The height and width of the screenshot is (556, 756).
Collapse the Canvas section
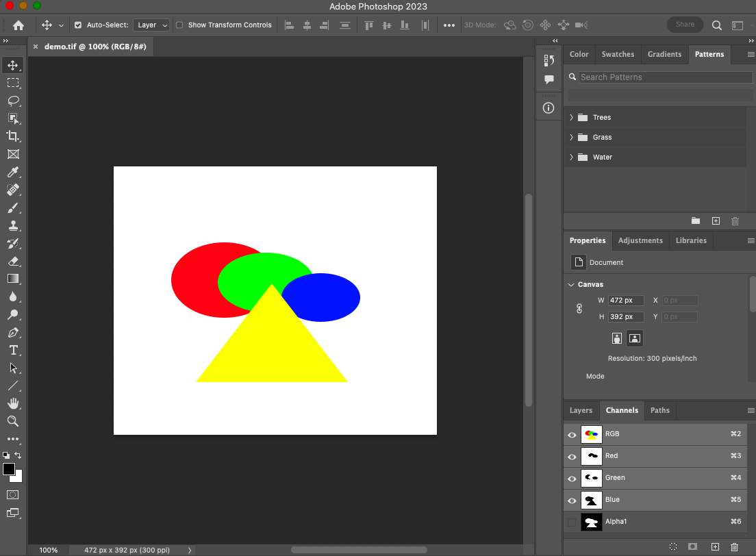571,285
